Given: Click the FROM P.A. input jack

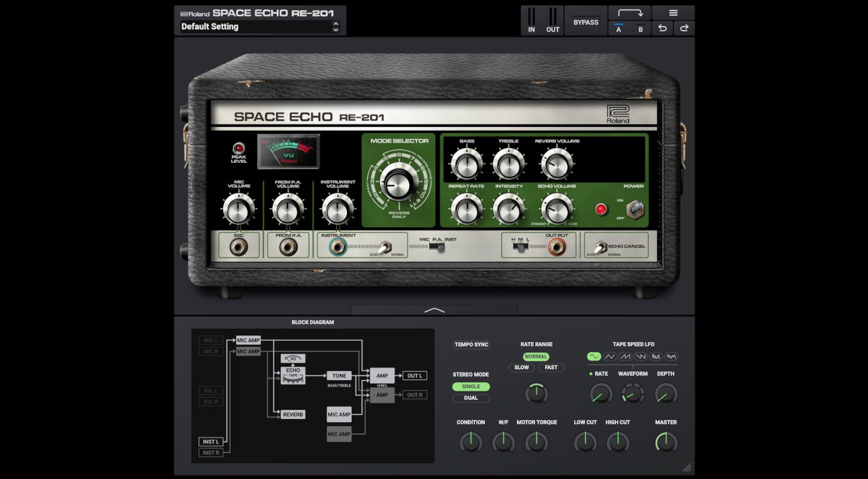Looking at the screenshot, I should click(288, 247).
